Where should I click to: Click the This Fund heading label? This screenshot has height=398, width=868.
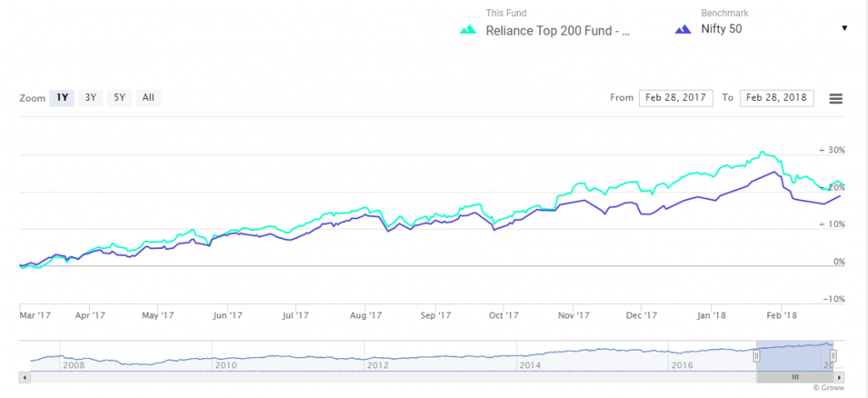pos(506,14)
